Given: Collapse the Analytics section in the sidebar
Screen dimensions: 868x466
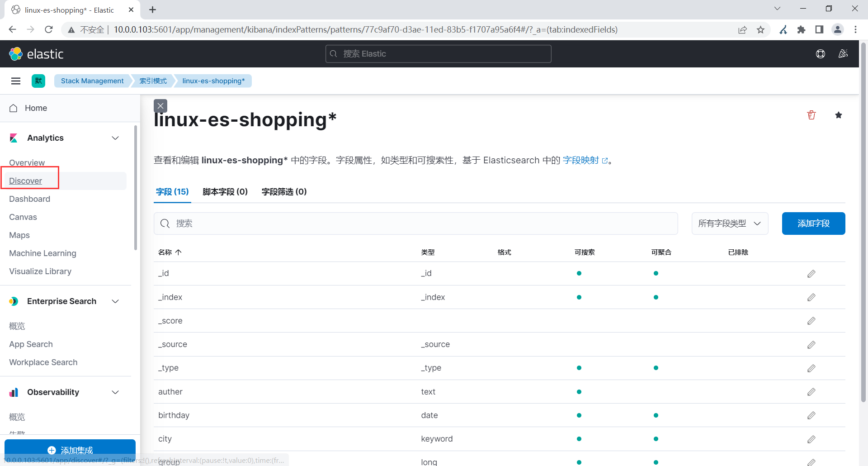Looking at the screenshot, I should [115, 138].
